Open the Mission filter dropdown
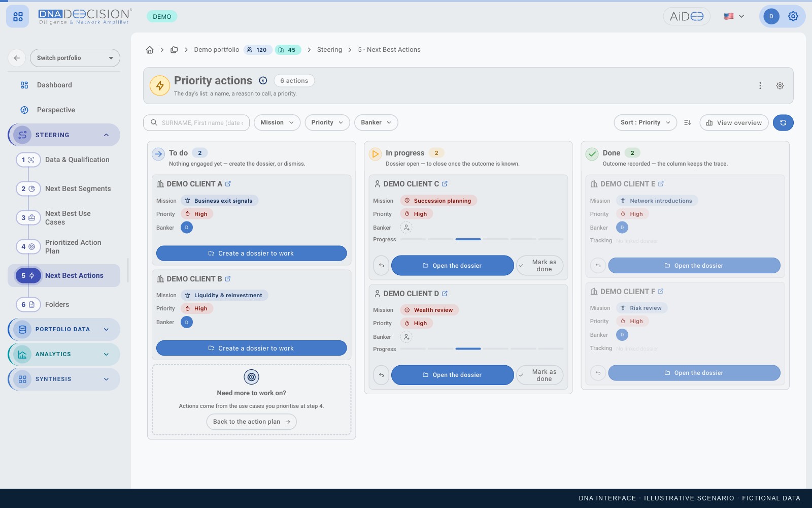The height and width of the screenshot is (508, 812). pos(277,122)
